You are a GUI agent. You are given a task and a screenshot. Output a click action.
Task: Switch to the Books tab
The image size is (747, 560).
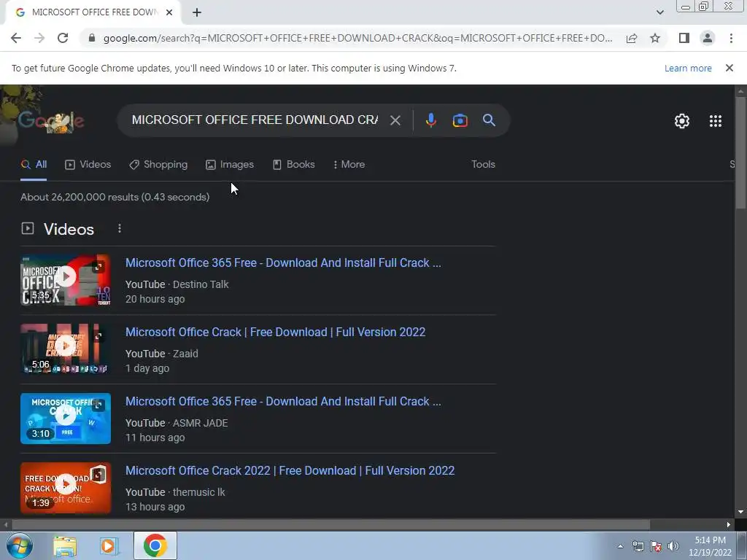pyautogui.click(x=294, y=165)
